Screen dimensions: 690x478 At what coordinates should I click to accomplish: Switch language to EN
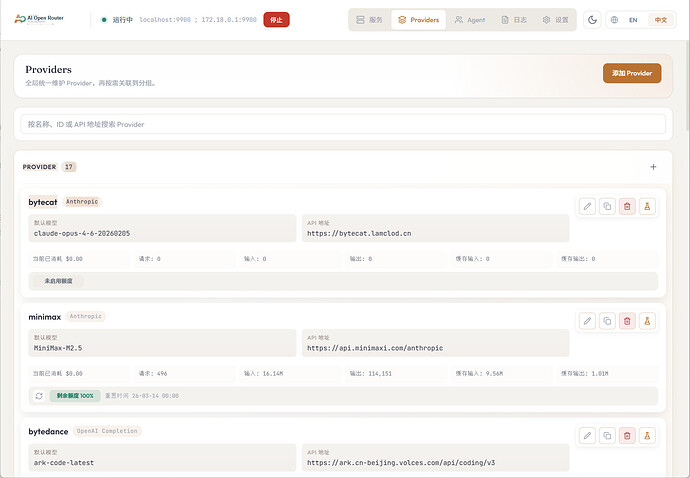point(633,20)
